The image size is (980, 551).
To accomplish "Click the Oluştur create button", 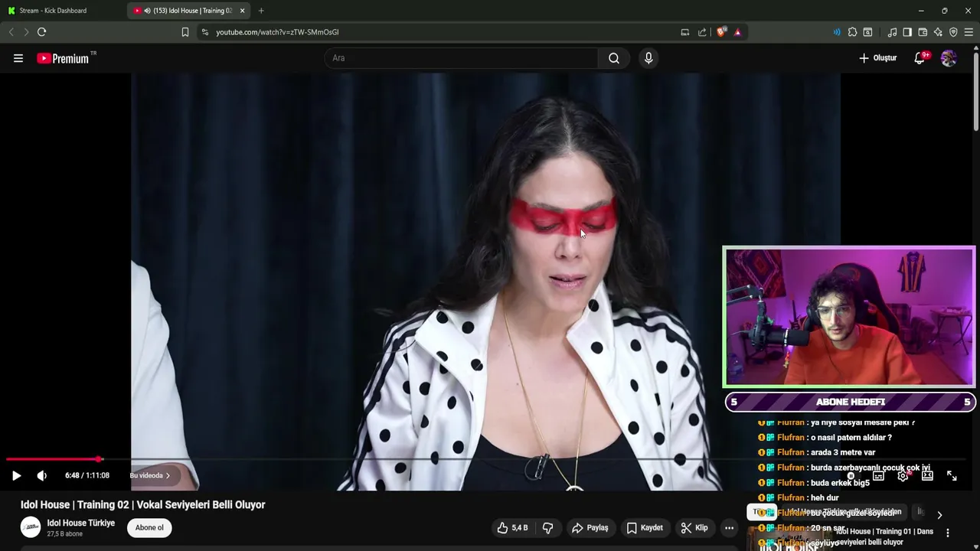I will (878, 58).
